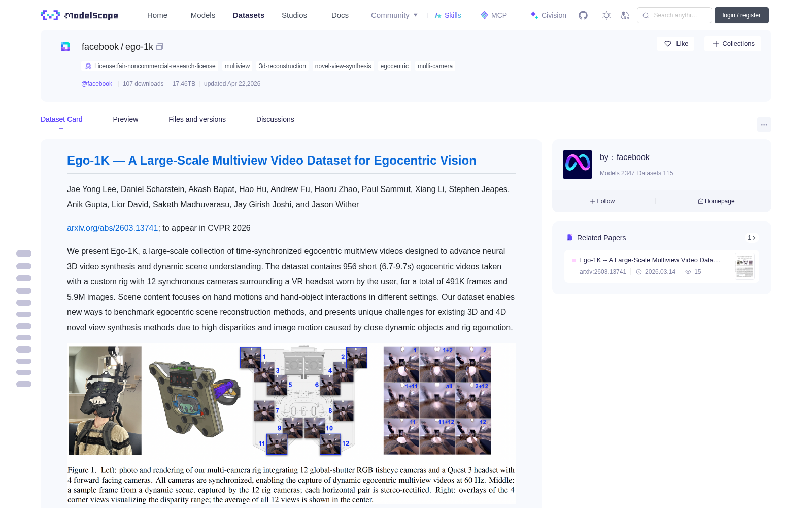812x508 pixels.
Task: Open the Skills page
Action: coord(448,15)
